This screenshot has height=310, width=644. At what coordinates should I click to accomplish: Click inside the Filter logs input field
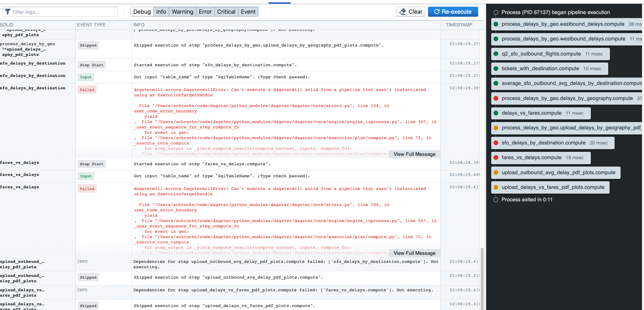tap(60, 12)
